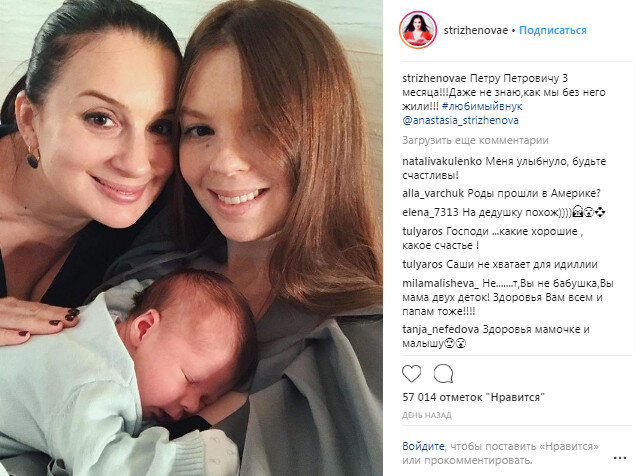Open tanja_nefedova commenter profile
635x476 pixels.
pos(441,330)
